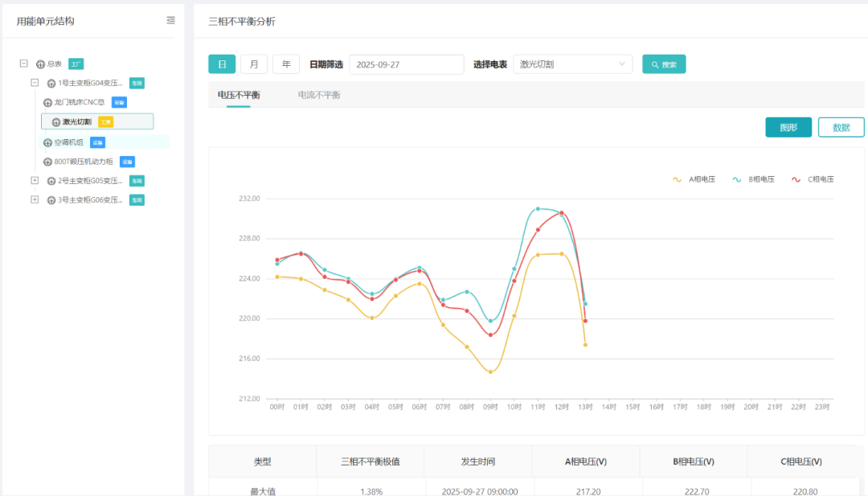Click the 日期筛选 date input field
The height and width of the screenshot is (496, 868).
407,64
